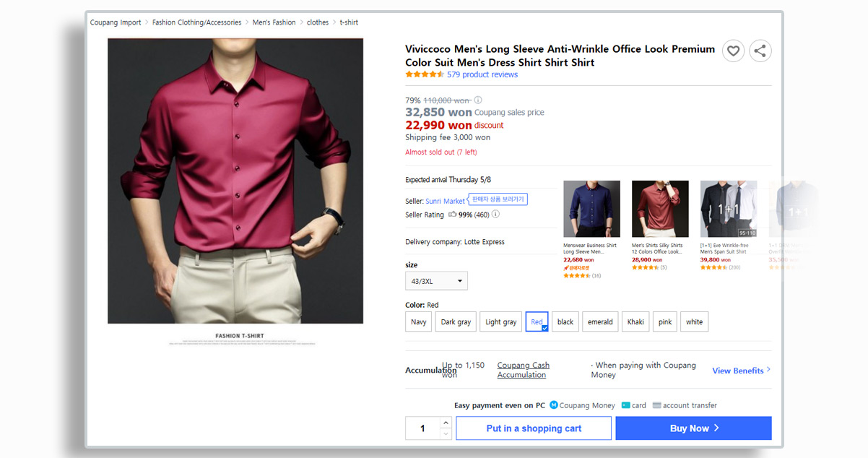This screenshot has height=458, width=868.
Task: Click the share icon
Action: (760, 51)
